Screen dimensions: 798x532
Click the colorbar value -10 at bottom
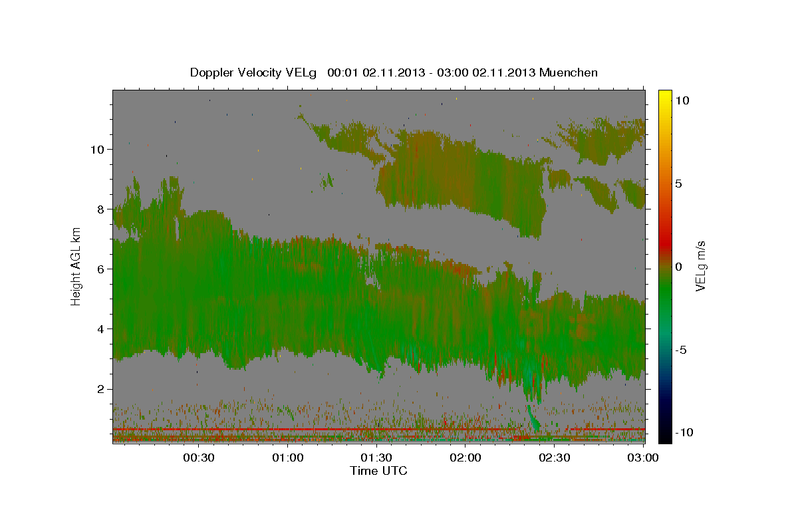(x=684, y=433)
